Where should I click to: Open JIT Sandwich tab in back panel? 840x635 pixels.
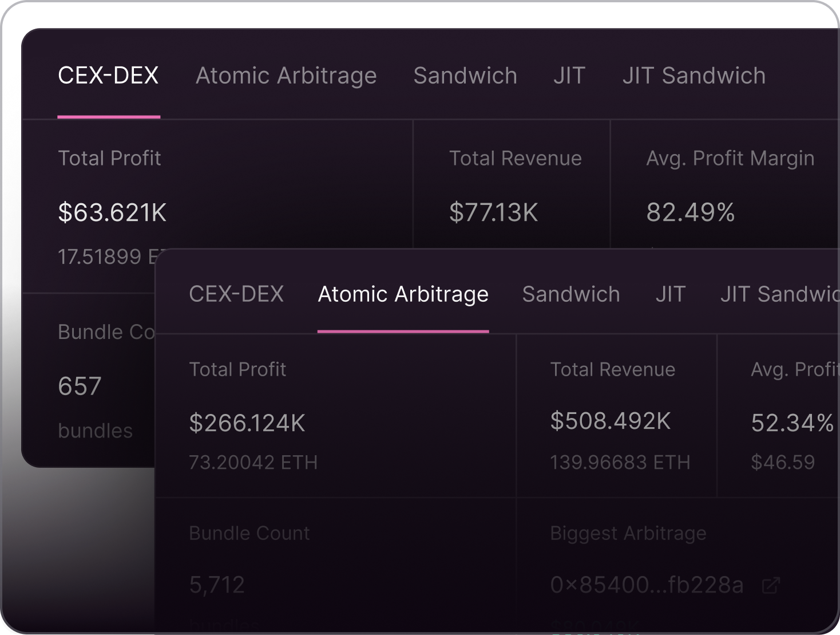point(694,76)
